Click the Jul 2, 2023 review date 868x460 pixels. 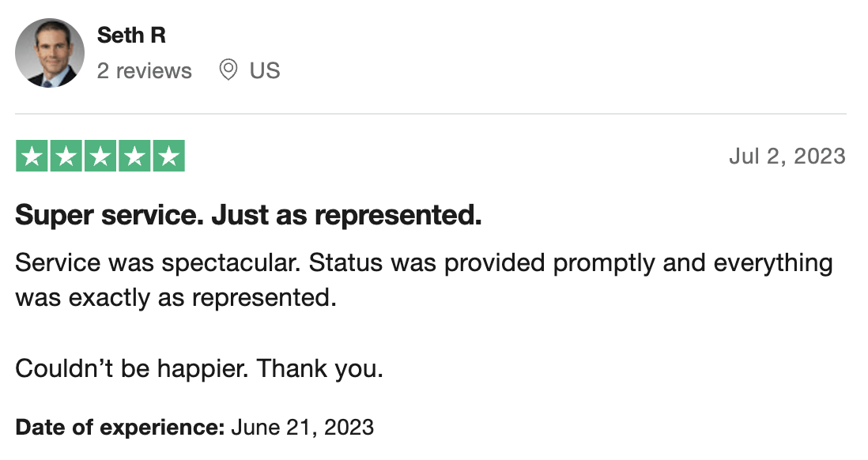[787, 156]
